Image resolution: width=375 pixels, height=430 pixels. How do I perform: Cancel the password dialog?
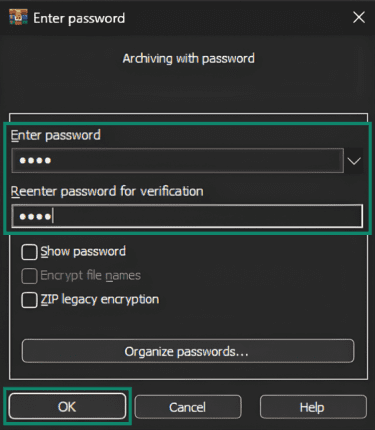click(188, 407)
